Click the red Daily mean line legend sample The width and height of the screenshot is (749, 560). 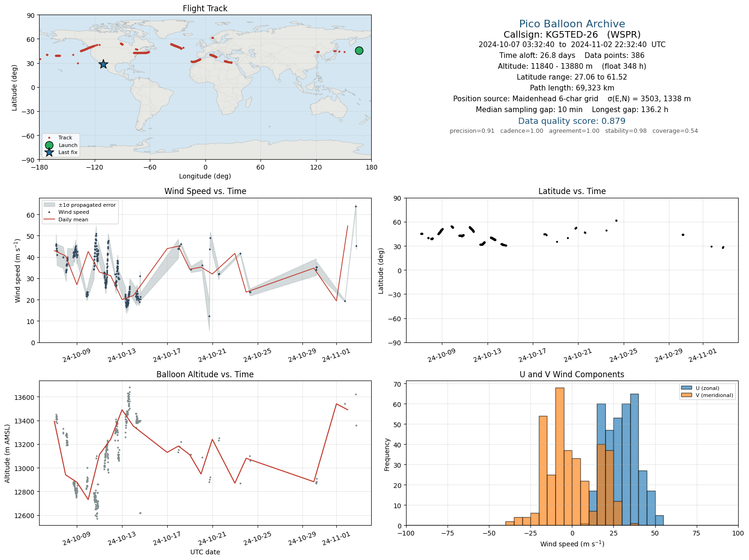point(49,219)
